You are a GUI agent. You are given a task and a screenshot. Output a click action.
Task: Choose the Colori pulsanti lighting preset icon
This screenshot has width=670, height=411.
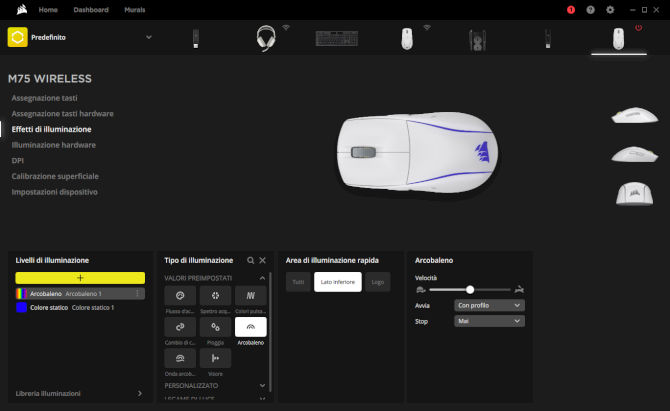click(x=251, y=295)
